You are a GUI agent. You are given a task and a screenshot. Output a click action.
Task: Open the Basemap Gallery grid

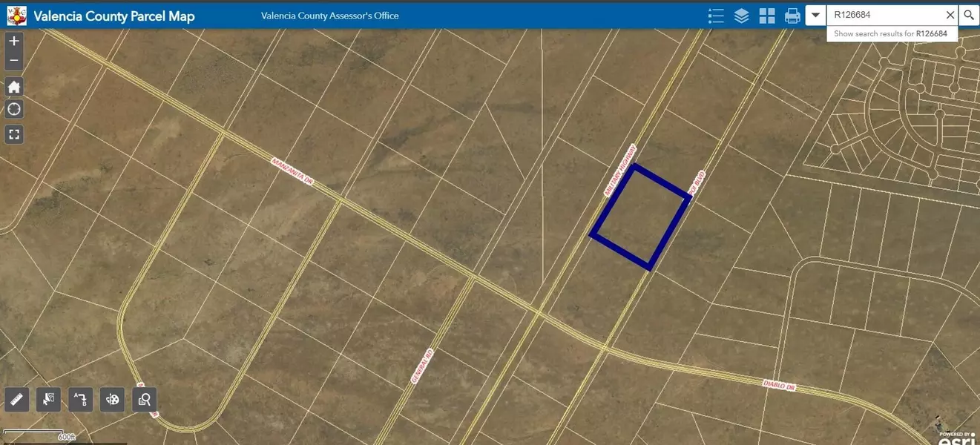[x=767, y=16]
